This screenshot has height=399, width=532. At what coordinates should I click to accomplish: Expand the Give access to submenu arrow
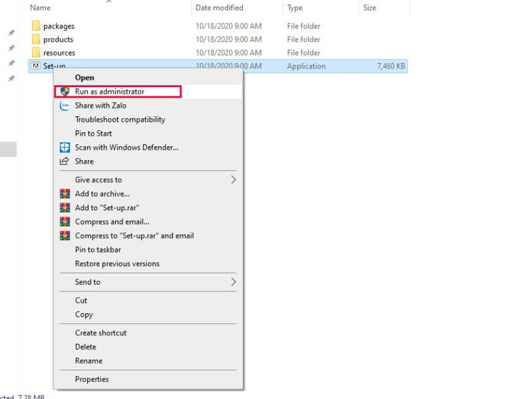[x=233, y=180]
